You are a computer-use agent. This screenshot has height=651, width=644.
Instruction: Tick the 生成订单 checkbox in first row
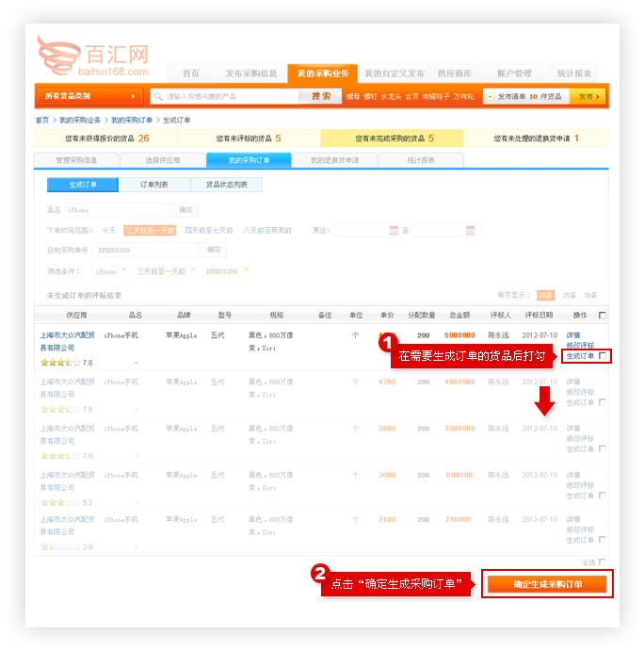tap(603, 356)
